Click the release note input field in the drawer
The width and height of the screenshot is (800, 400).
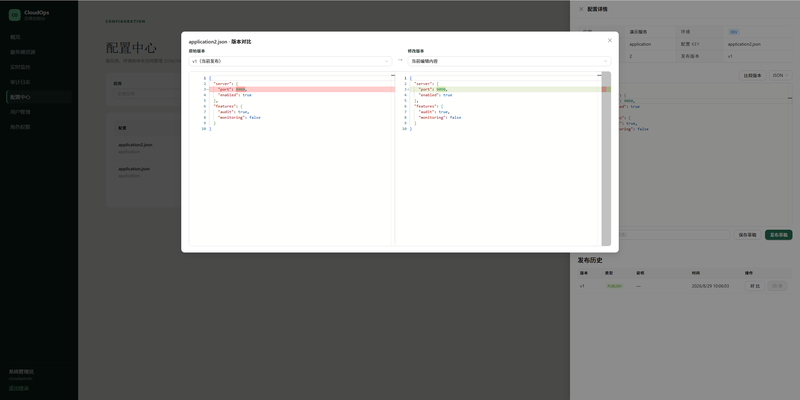pyautogui.click(x=673, y=235)
